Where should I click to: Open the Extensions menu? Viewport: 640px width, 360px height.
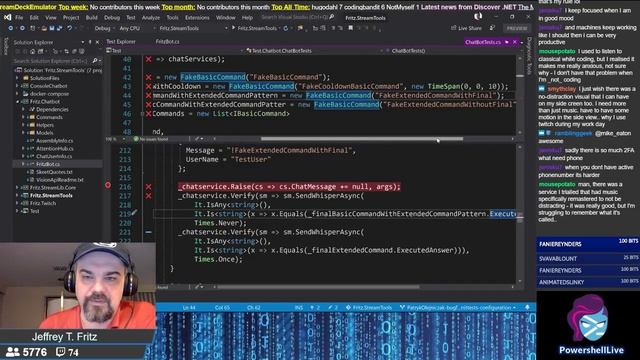[197, 18]
